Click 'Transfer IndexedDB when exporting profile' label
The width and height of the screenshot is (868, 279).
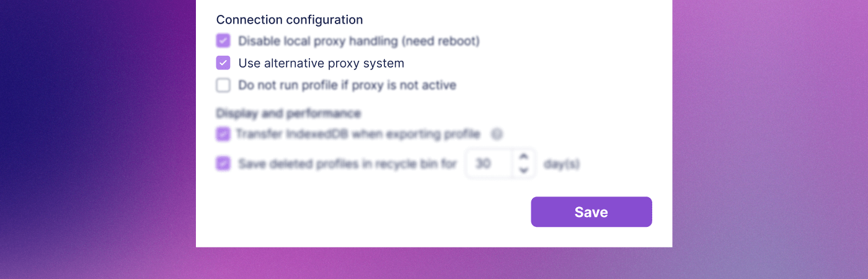(x=358, y=134)
